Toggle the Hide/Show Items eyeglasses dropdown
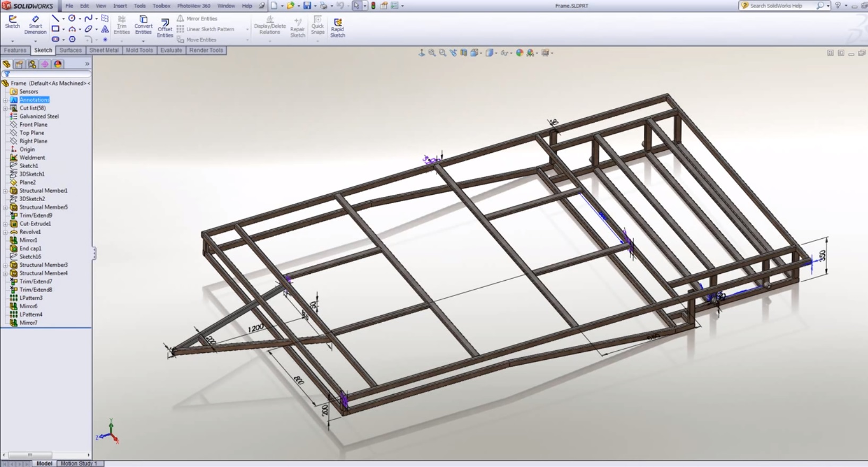The height and width of the screenshot is (467, 868). pos(505,53)
